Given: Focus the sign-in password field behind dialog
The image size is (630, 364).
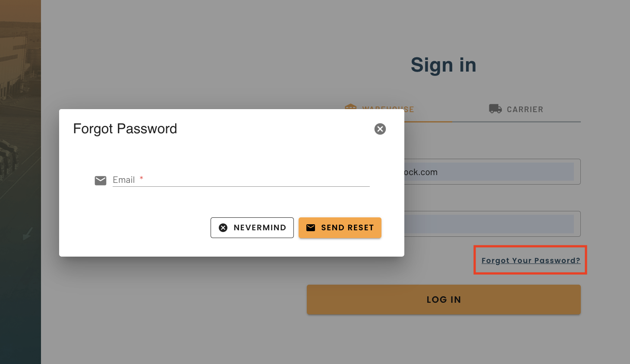Looking at the screenshot, I should point(492,224).
